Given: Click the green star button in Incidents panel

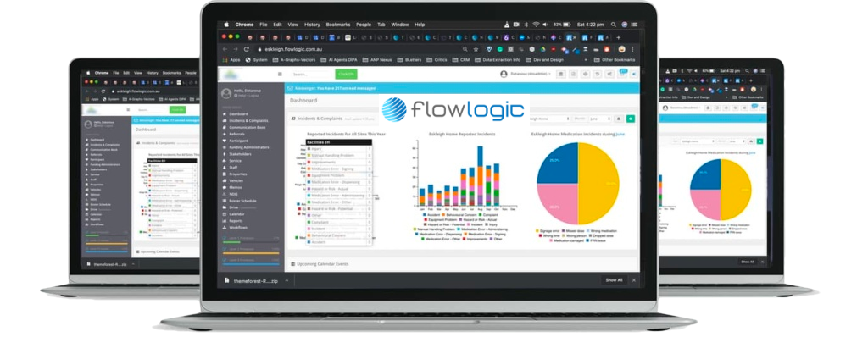Looking at the screenshot, I should click(x=631, y=119).
